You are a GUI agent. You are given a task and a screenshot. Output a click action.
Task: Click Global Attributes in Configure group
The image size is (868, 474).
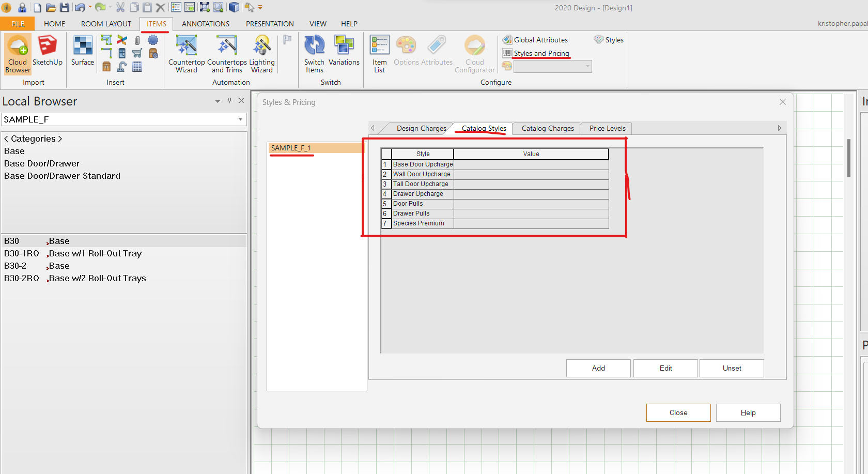540,40
